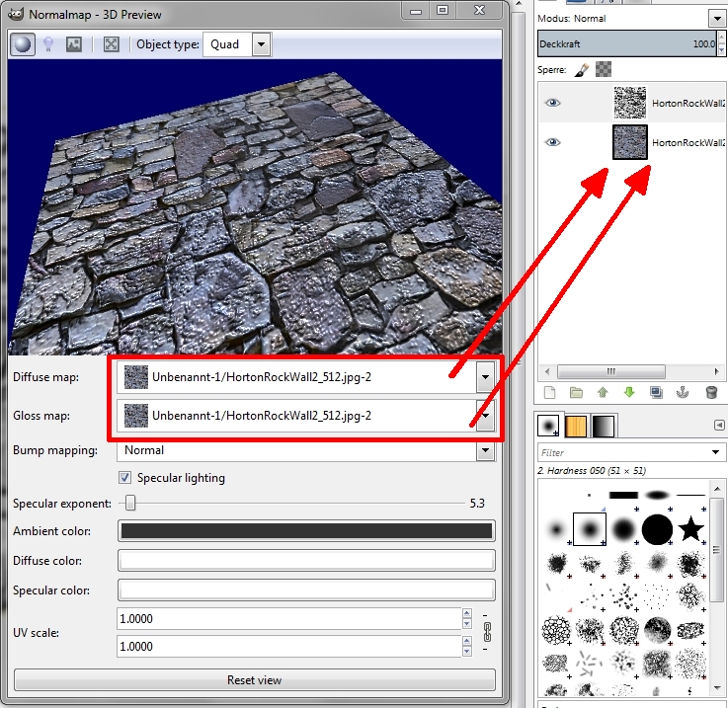Anchor the floating layer via anchor icon

point(683,393)
